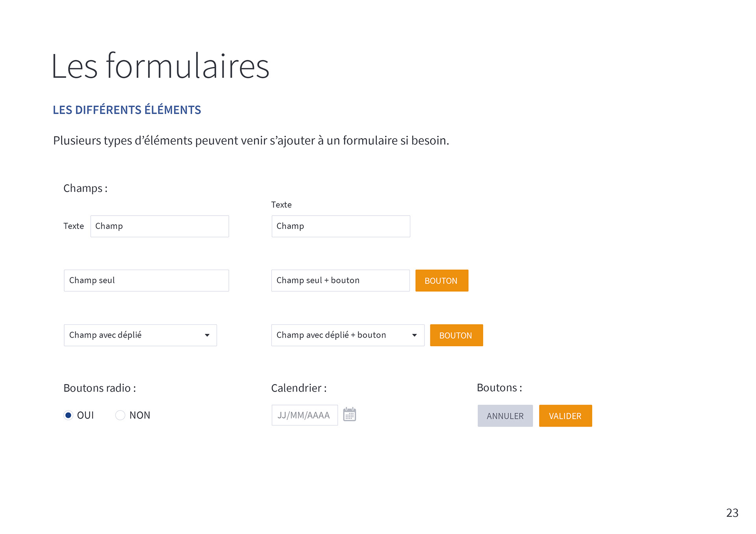Image resolution: width=756 pixels, height=534 pixels.
Task: Click the OUI radio label text
Action: 85,415
